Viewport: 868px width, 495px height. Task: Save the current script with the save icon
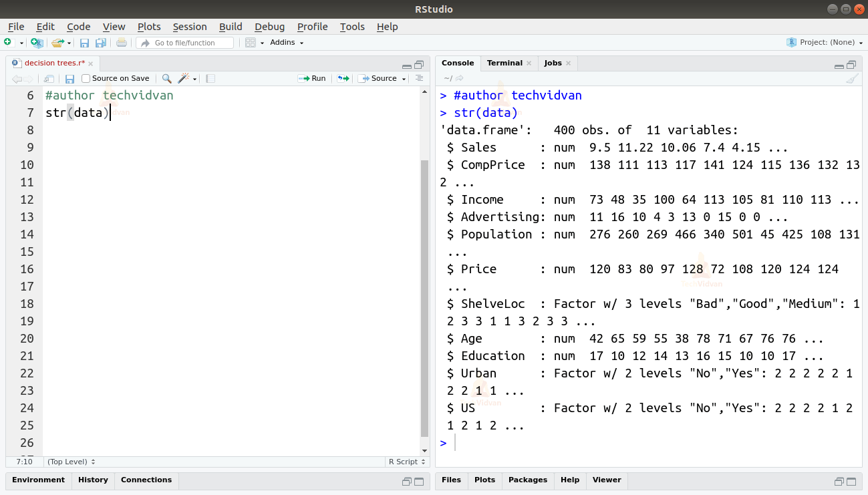85,42
